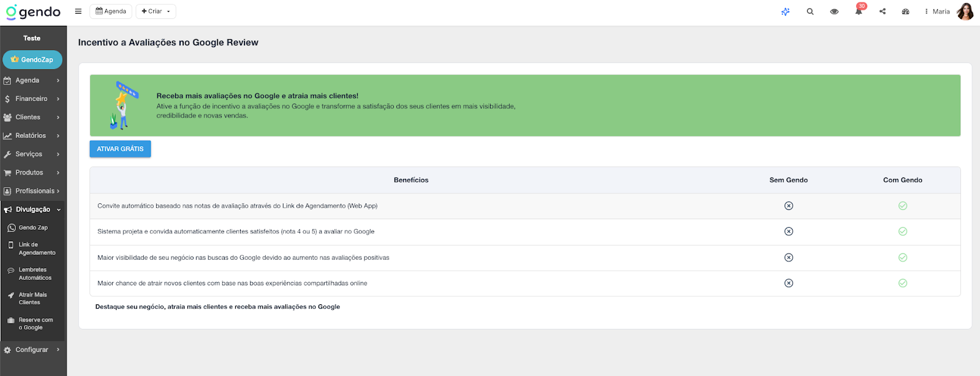
Task: Click the Produtos cart icon
Action: 7,173
